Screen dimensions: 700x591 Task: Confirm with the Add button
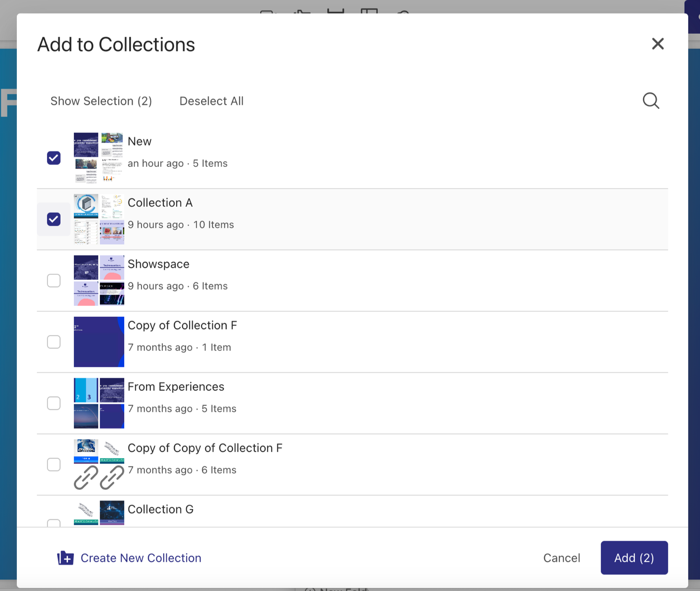pyautogui.click(x=634, y=558)
